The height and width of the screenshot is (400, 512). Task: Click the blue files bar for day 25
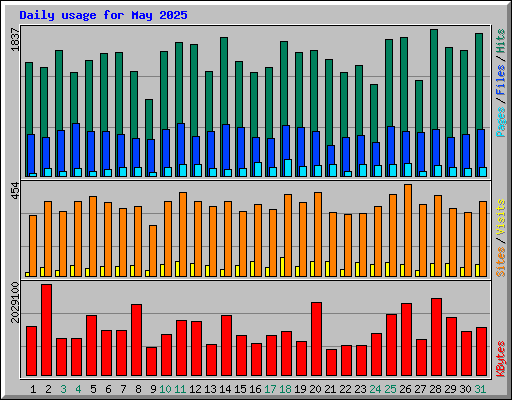(x=391, y=145)
